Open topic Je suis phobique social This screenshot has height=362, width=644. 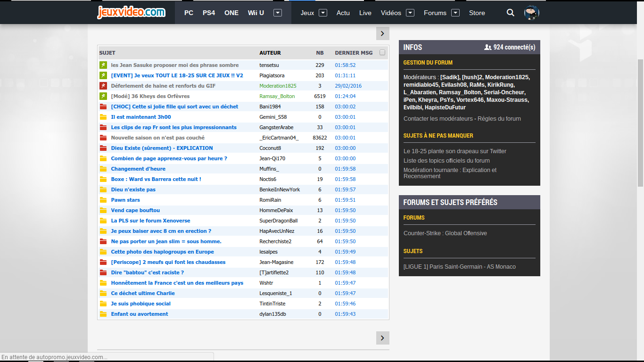click(141, 304)
